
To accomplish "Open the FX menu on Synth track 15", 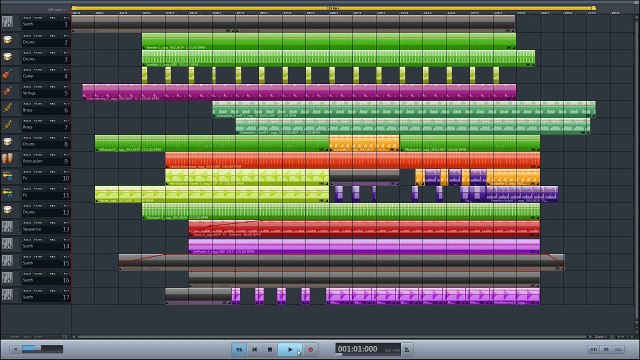I will pos(66,257).
